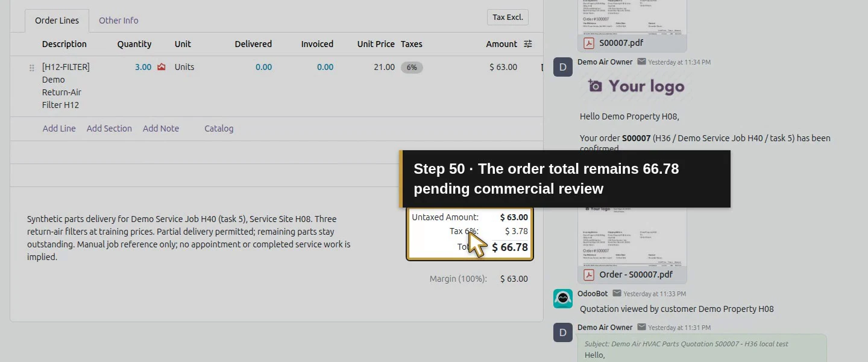This screenshot has width=868, height=362.
Task: Click the Invoiced column header
Action: (317, 44)
